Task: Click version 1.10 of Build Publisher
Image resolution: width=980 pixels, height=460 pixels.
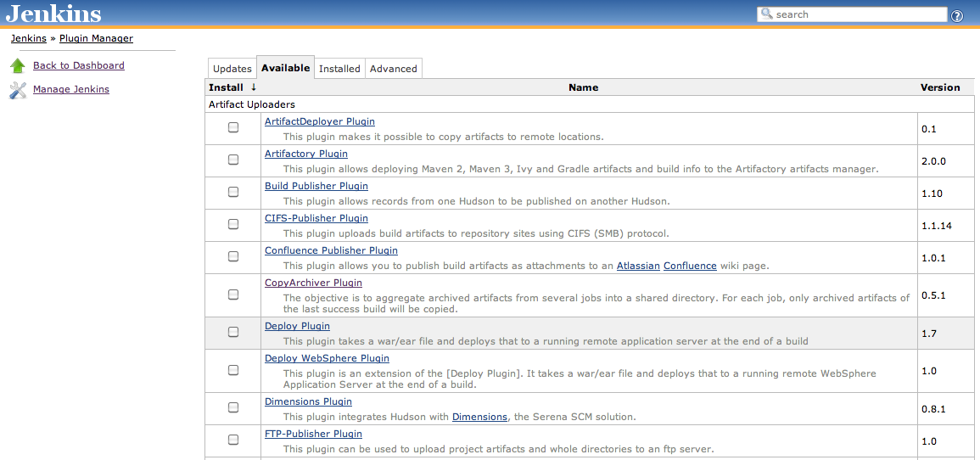Action: point(932,194)
